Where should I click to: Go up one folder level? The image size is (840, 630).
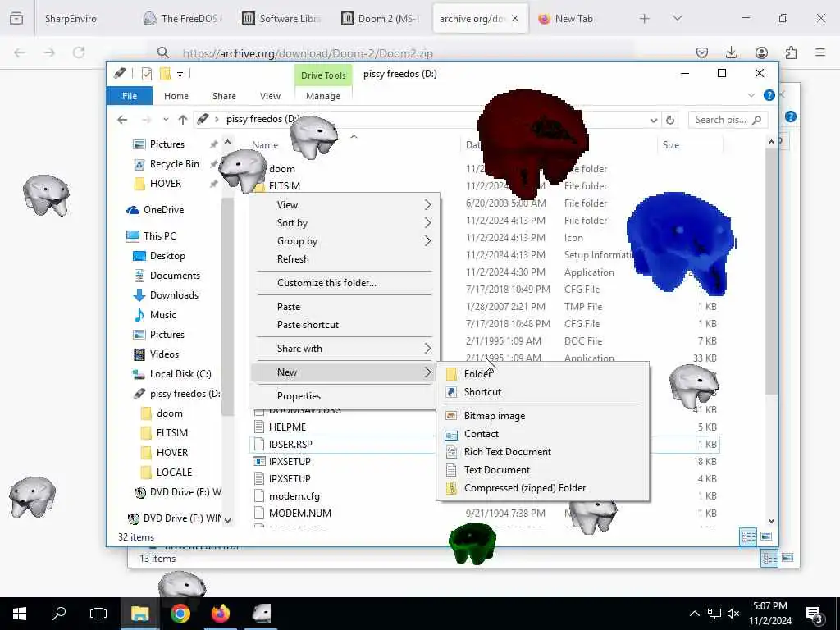(x=183, y=120)
